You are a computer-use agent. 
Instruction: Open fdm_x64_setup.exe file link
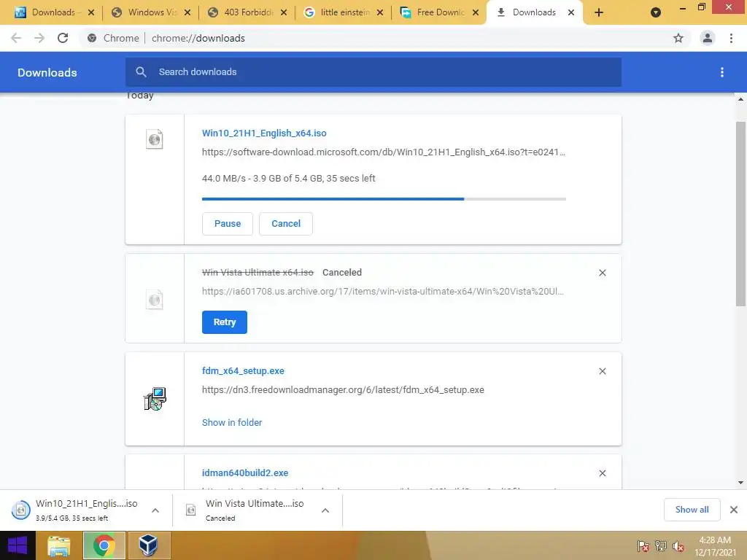coord(243,371)
